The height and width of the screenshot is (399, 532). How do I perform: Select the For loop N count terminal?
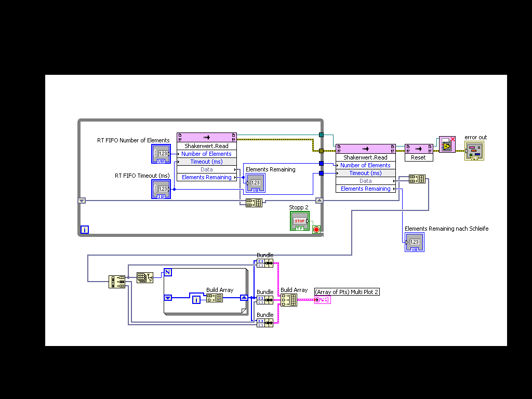click(x=168, y=272)
